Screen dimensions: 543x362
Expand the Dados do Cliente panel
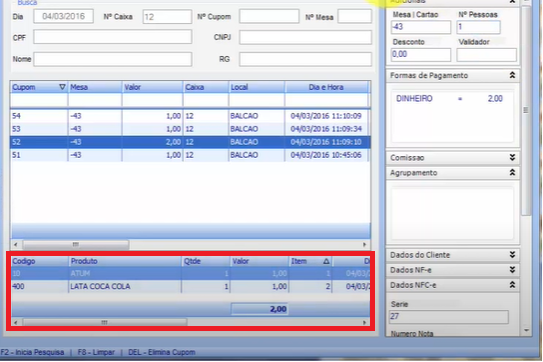coord(512,255)
